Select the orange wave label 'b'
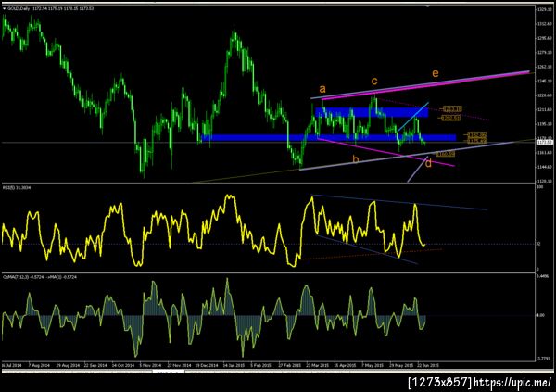 [x=355, y=159]
